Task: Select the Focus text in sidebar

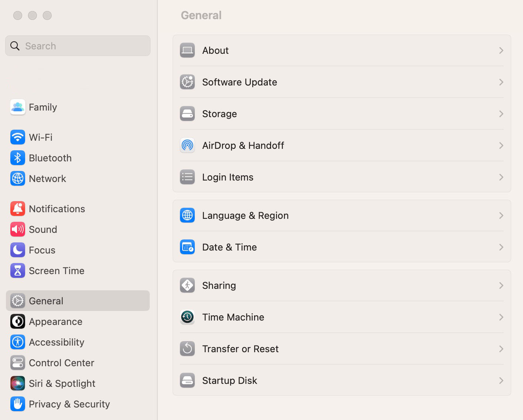Action: tap(42, 250)
